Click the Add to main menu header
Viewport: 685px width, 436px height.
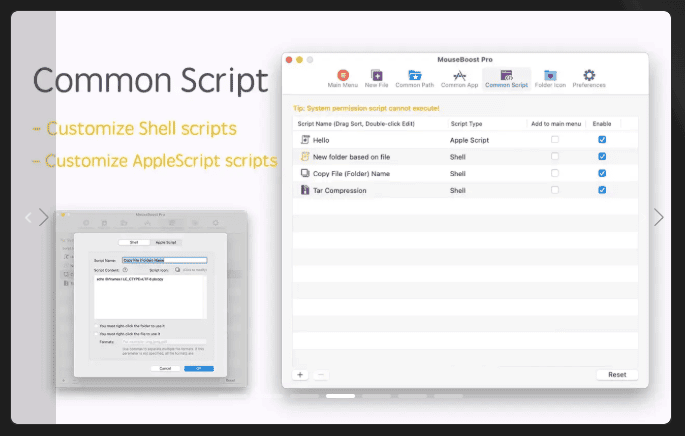(556, 124)
